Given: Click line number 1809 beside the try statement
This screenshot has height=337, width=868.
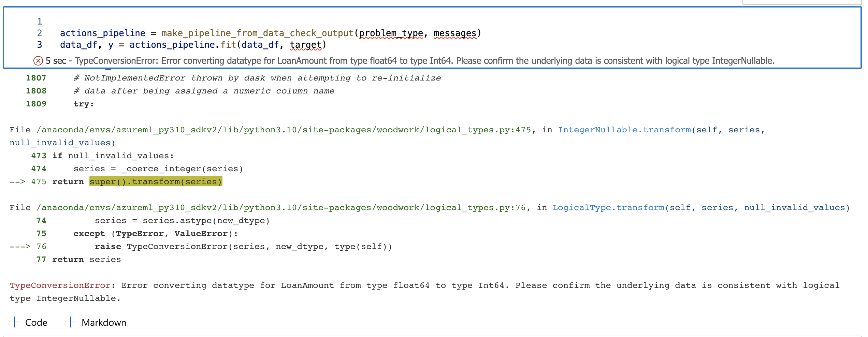Looking at the screenshot, I should 36,103.
